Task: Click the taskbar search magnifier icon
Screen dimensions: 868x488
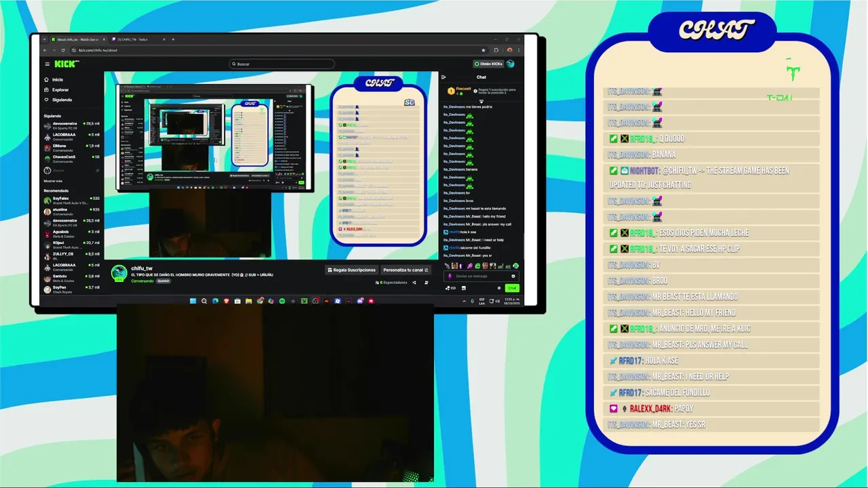Action: pyautogui.click(x=204, y=301)
